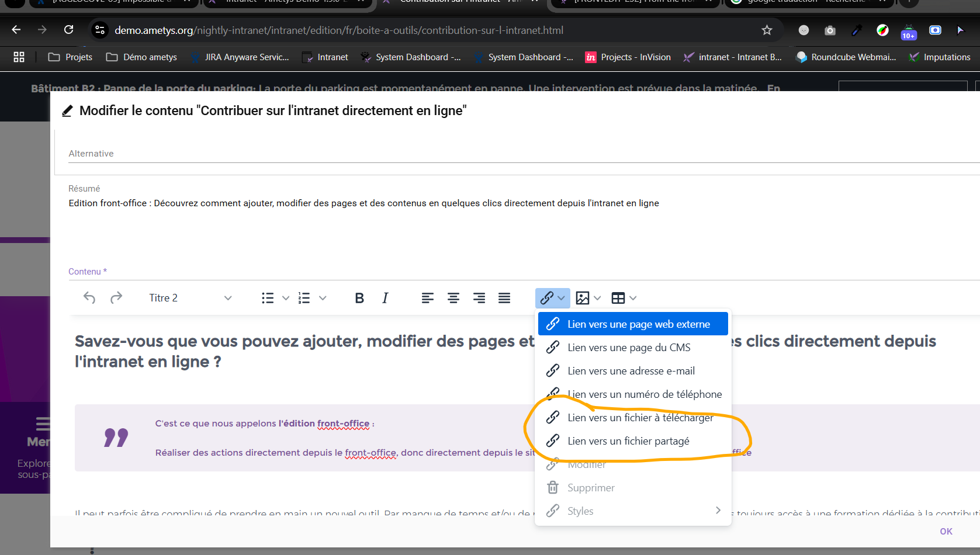Align text to the right
Viewport: 980px width, 555px height.
click(x=479, y=298)
